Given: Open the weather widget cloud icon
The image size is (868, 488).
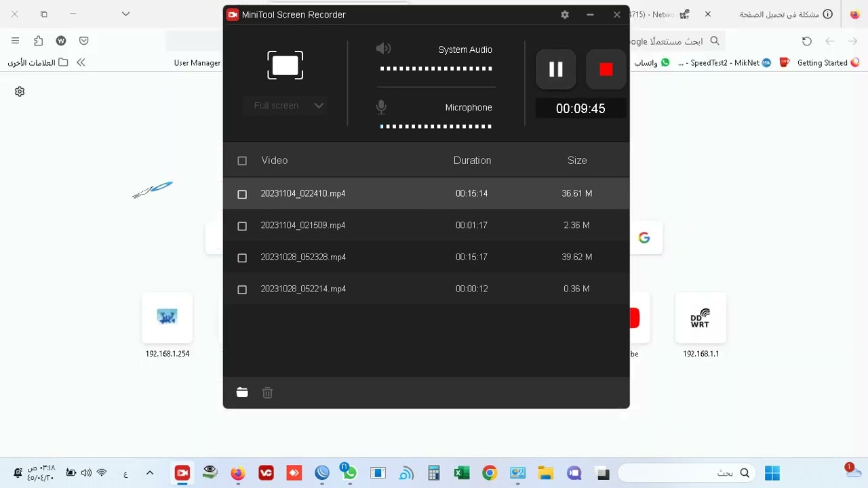Looking at the screenshot, I should (x=852, y=471).
